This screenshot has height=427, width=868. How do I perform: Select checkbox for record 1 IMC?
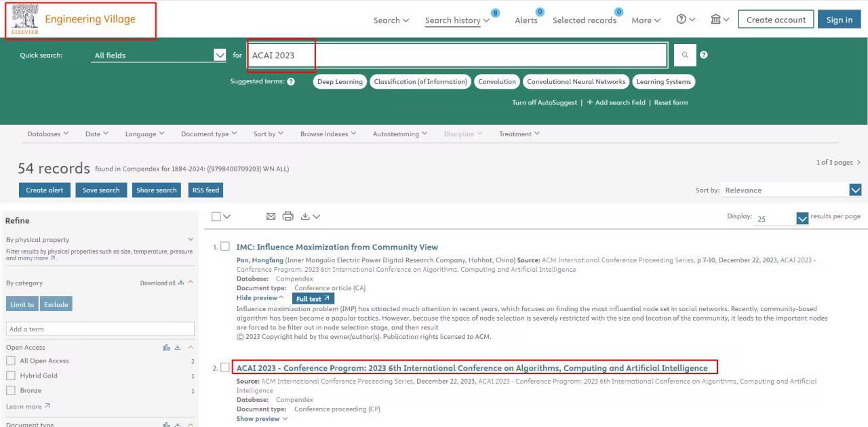click(x=225, y=247)
